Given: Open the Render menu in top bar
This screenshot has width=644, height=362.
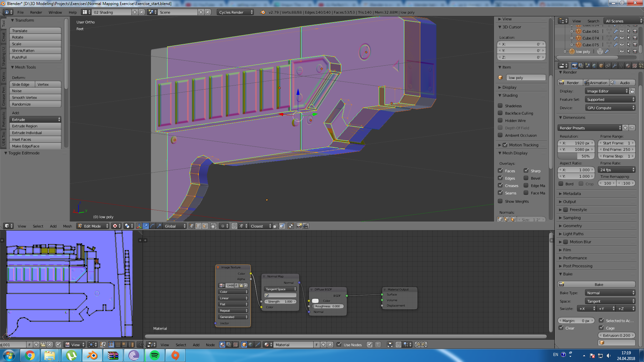Looking at the screenshot, I should coord(36,12).
